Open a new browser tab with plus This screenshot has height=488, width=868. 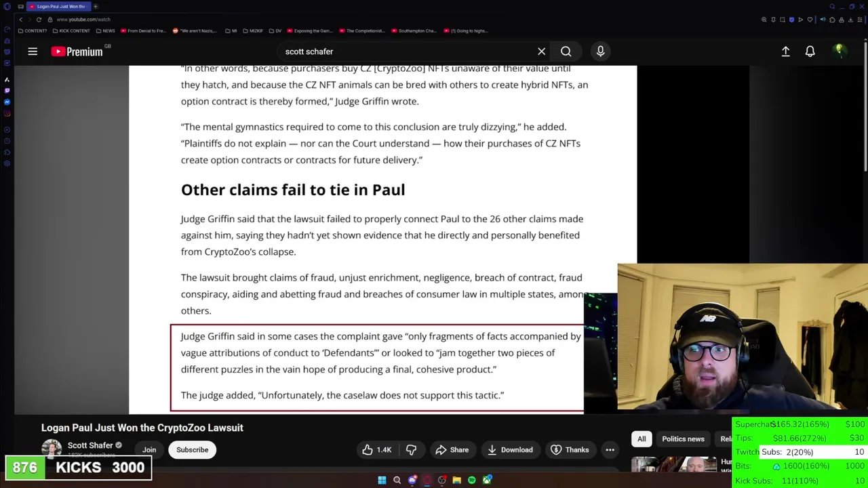pos(96,6)
